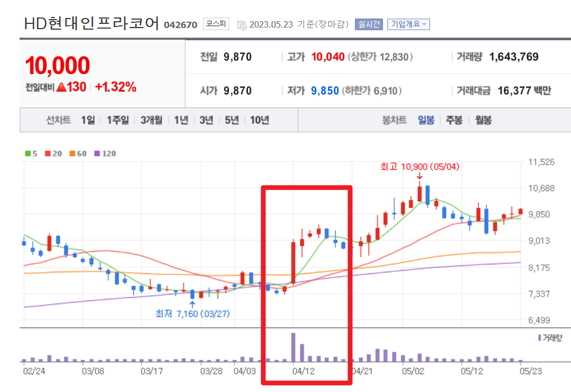This screenshot has height=392, width=571.
Task: Select the 1주일 line chart tab
Action: coord(118,120)
